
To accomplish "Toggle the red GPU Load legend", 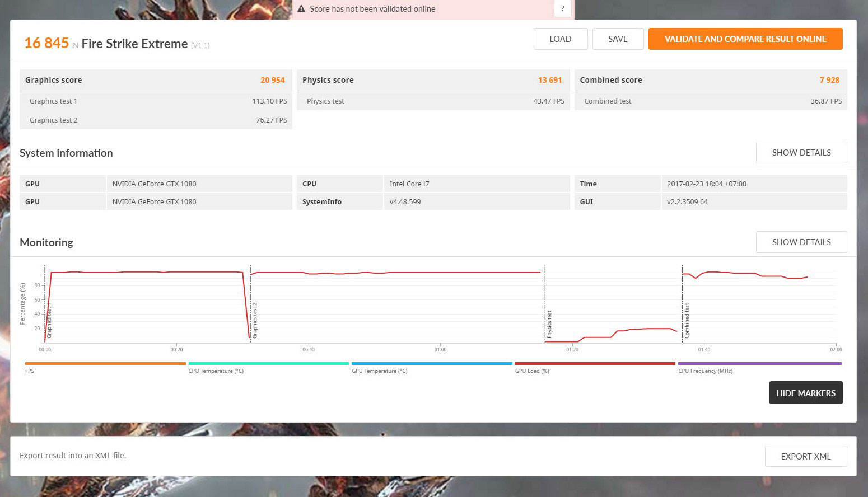I will pos(595,364).
